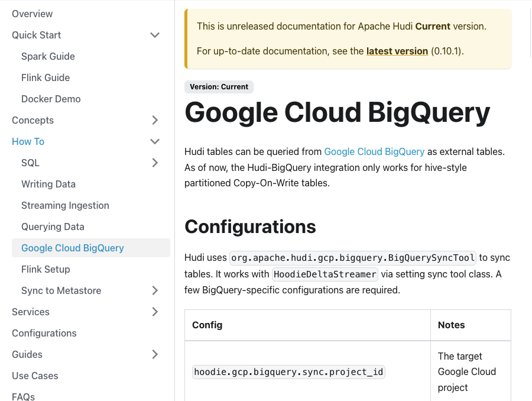
Task: Go to the Configurations sidebar page
Action: (44, 333)
